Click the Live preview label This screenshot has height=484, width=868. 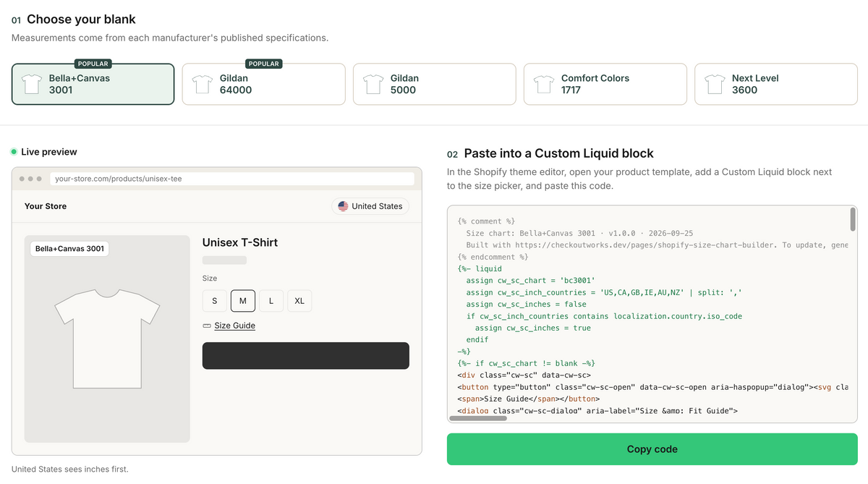pyautogui.click(x=49, y=152)
